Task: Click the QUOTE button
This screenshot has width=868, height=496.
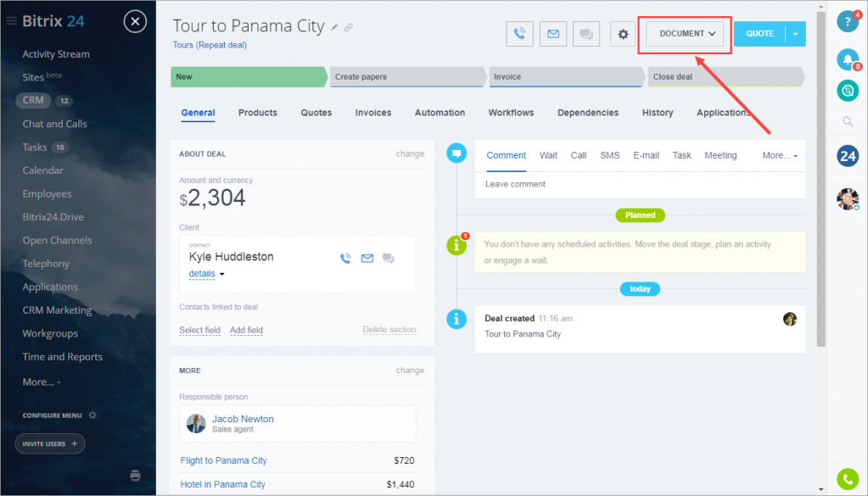Action: 759,34
